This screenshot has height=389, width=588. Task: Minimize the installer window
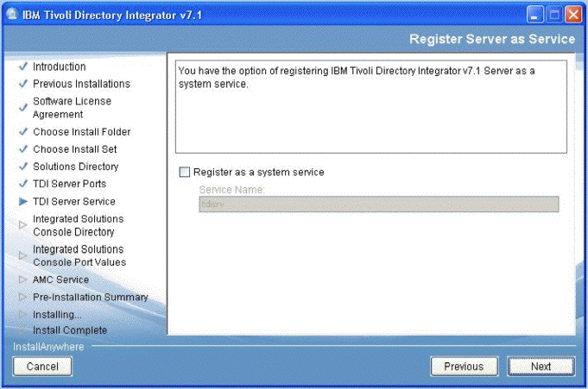(x=534, y=15)
